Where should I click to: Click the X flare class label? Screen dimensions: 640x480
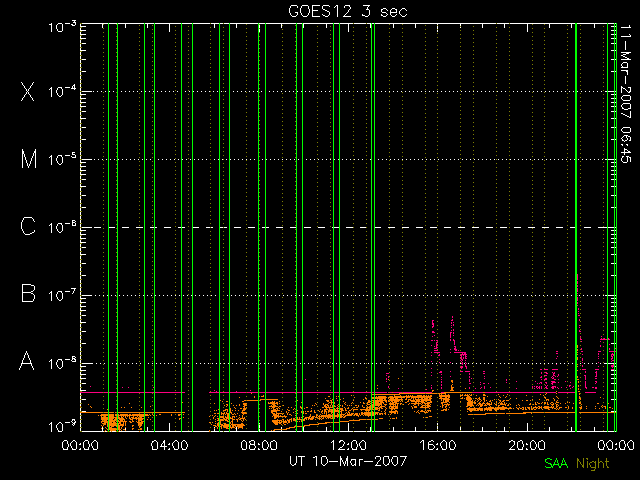click(x=28, y=91)
